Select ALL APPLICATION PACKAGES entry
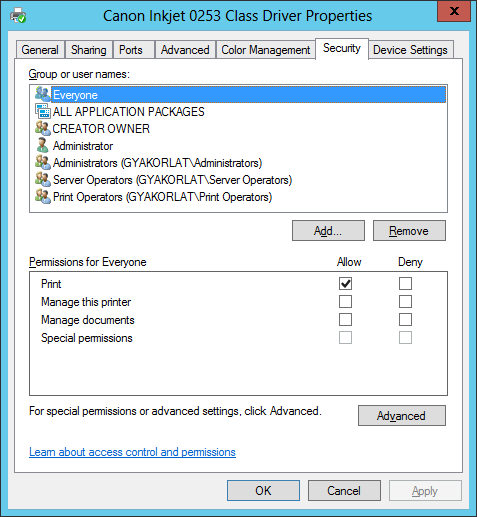Image resolution: width=477 pixels, height=517 pixels. click(x=129, y=112)
